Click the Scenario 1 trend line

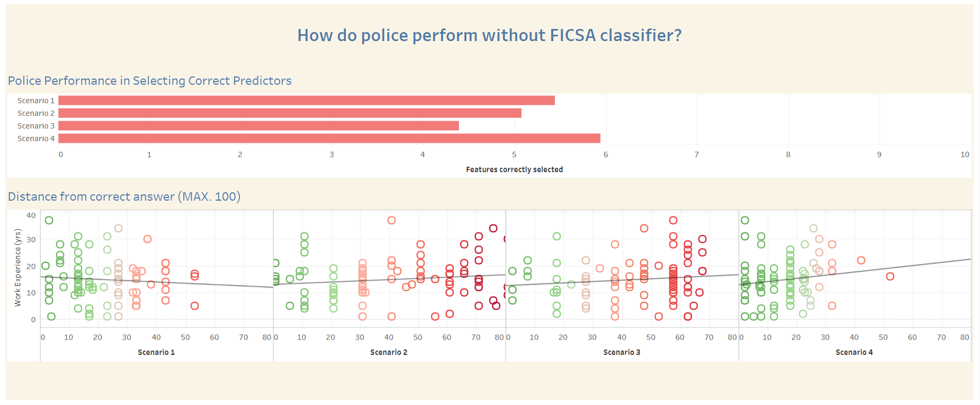click(x=157, y=282)
